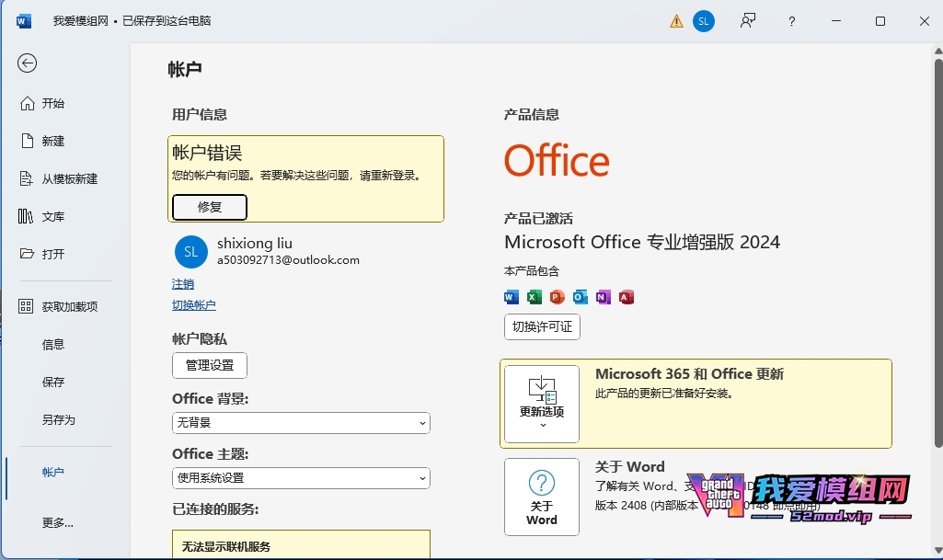Click the 切换帐户 link

(x=193, y=304)
